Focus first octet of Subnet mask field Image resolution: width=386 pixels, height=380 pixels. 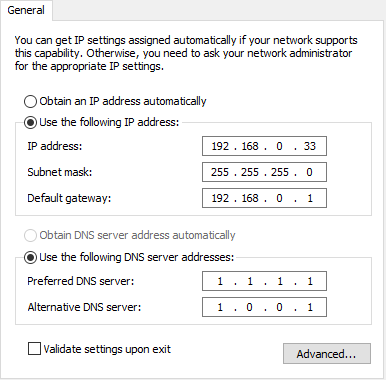220,172
